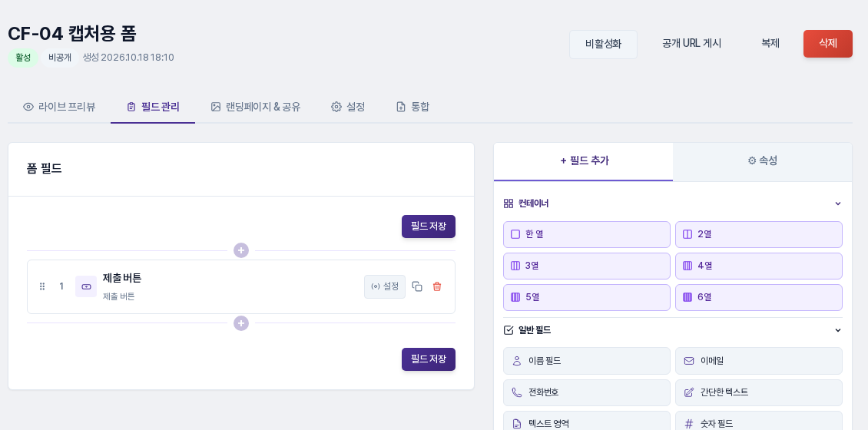Open the 라이브 프리뷰 tab
Image resolution: width=868 pixels, height=430 pixels.
[x=59, y=107]
